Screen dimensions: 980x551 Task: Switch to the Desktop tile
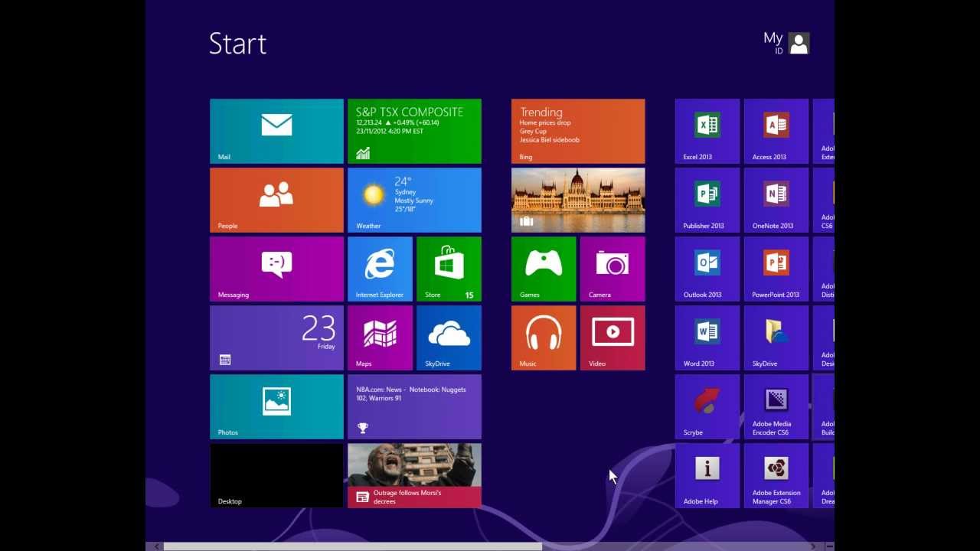click(x=276, y=475)
